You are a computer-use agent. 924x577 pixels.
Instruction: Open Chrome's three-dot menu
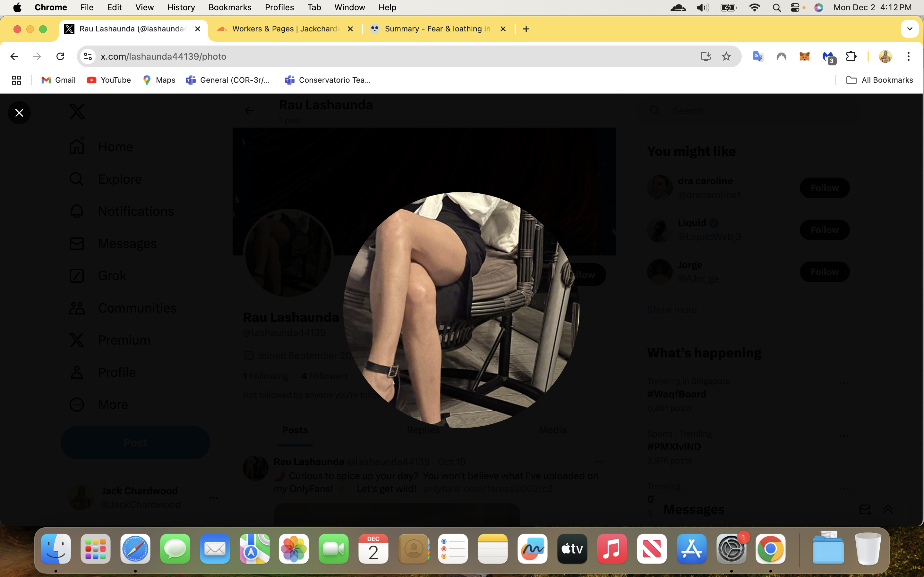point(908,56)
